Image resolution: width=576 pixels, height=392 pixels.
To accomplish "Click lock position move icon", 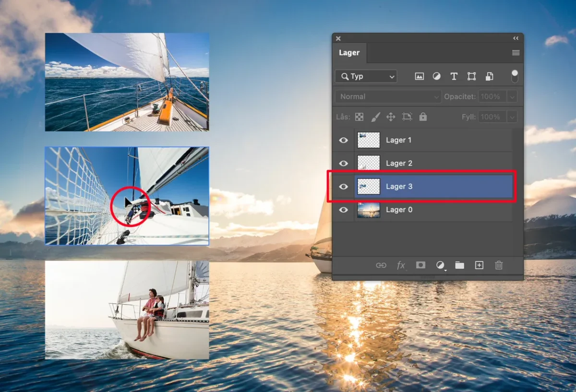I will [x=391, y=117].
